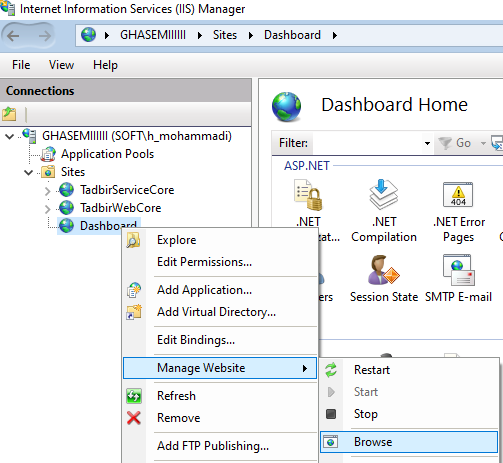Image resolution: width=503 pixels, height=463 pixels.
Task: Click breadcrumb arrow after Sites
Action: pyautogui.click(x=250, y=35)
